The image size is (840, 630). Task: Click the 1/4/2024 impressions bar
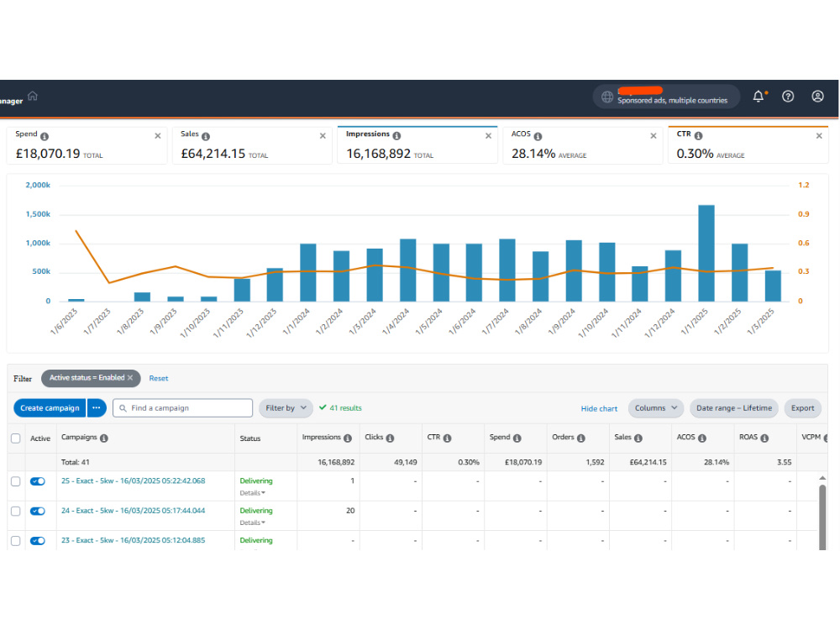click(407, 270)
